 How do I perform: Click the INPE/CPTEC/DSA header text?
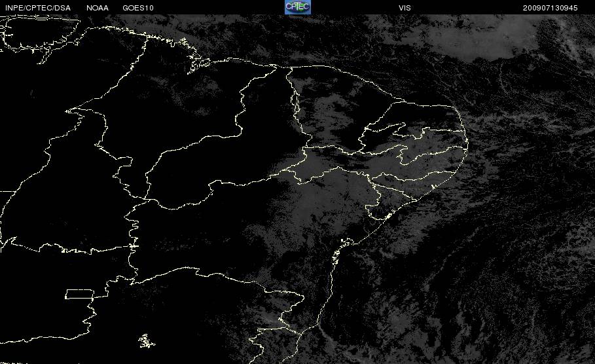(37, 8)
